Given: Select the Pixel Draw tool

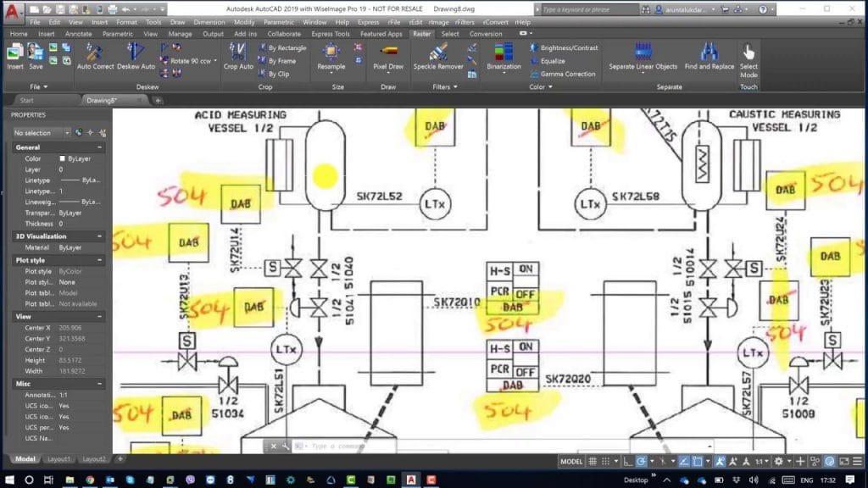Looking at the screenshot, I should point(388,57).
